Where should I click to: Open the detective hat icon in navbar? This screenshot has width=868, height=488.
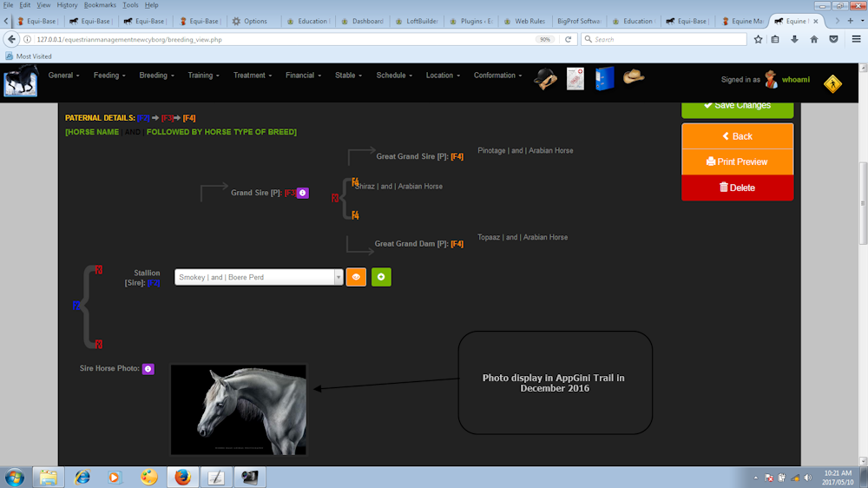pyautogui.click(x=545, y=79)
